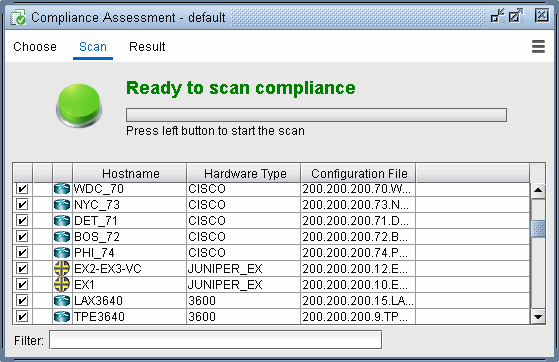
Task: Minimize the window to panel icon
Action: pos(497,16)
